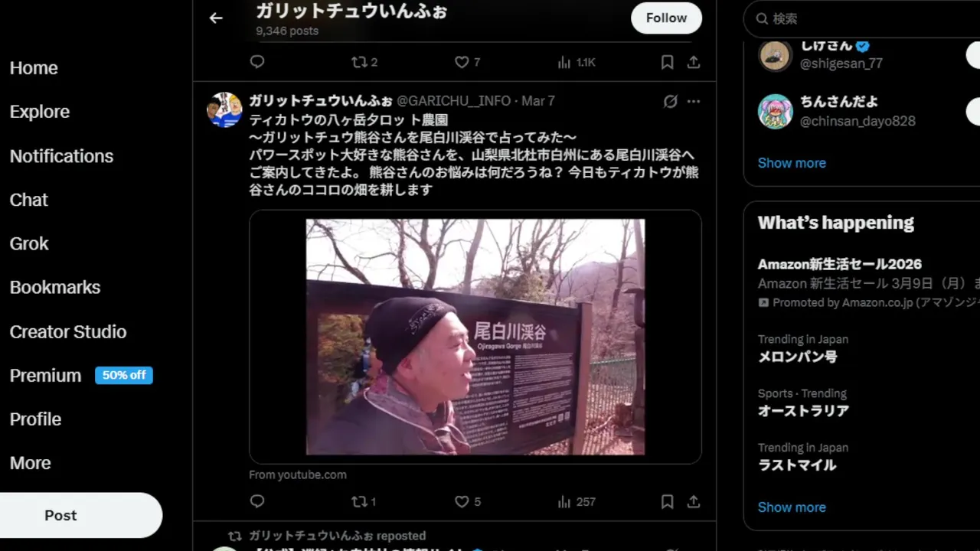Image resolution: width=980 pixels, height=551 pixels.
Task: Share the Mar 7 tarot post
Action: 694,502
